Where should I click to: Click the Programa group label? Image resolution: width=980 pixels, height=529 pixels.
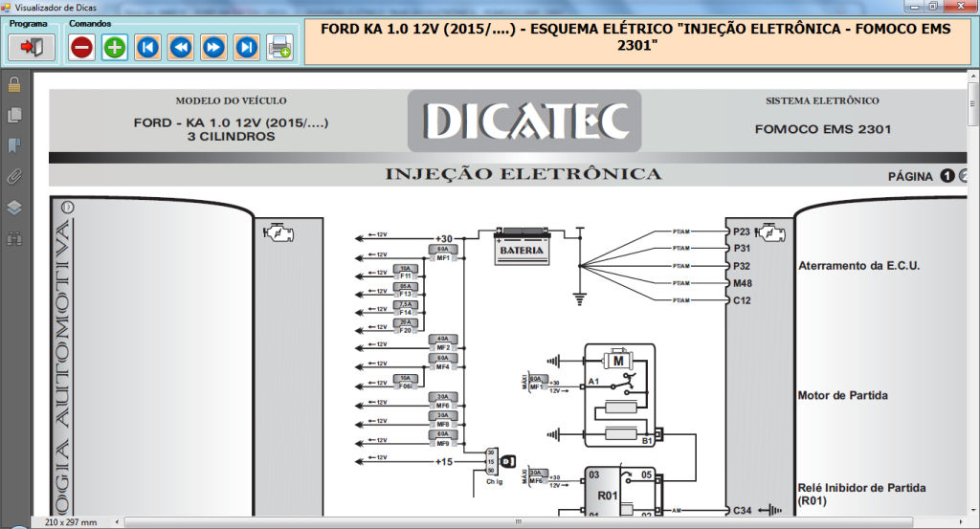28,24
